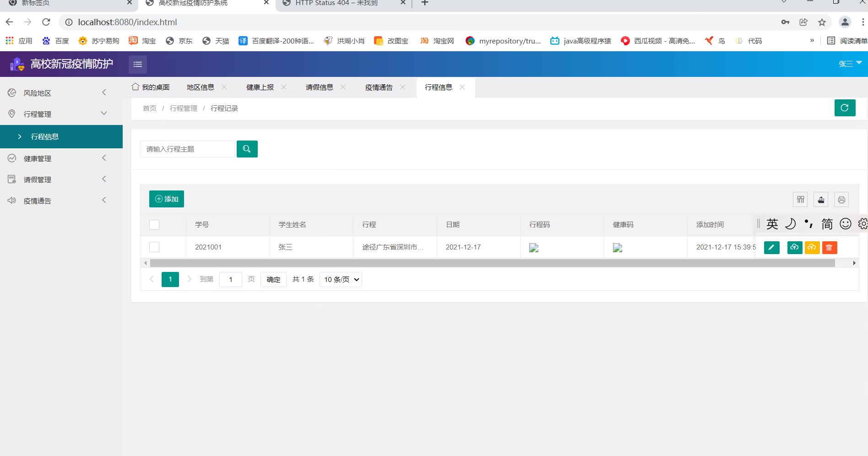
Task: Toggle the sidebar with the hamburger menu icon
Action: pos(138,64)
